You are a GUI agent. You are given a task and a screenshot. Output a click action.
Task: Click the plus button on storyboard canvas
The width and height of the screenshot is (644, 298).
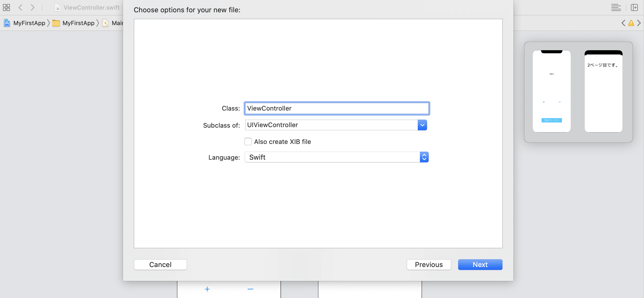point(207,289)
